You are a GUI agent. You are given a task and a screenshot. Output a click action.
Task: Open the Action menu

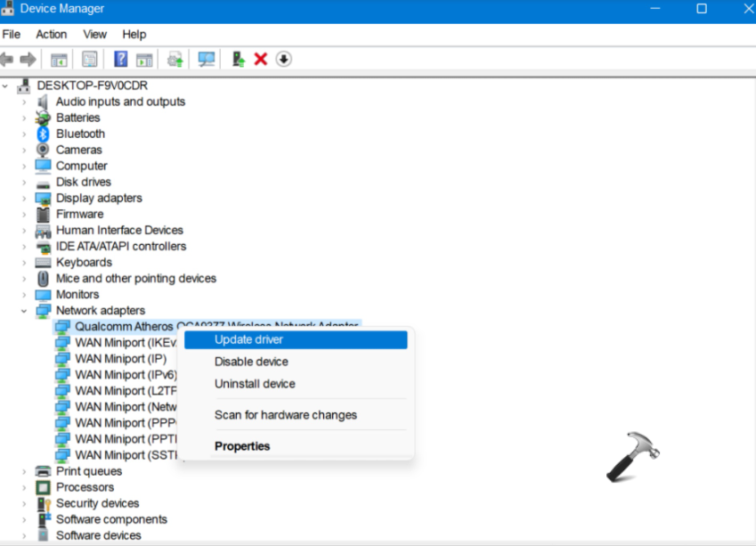pos(51,34)
